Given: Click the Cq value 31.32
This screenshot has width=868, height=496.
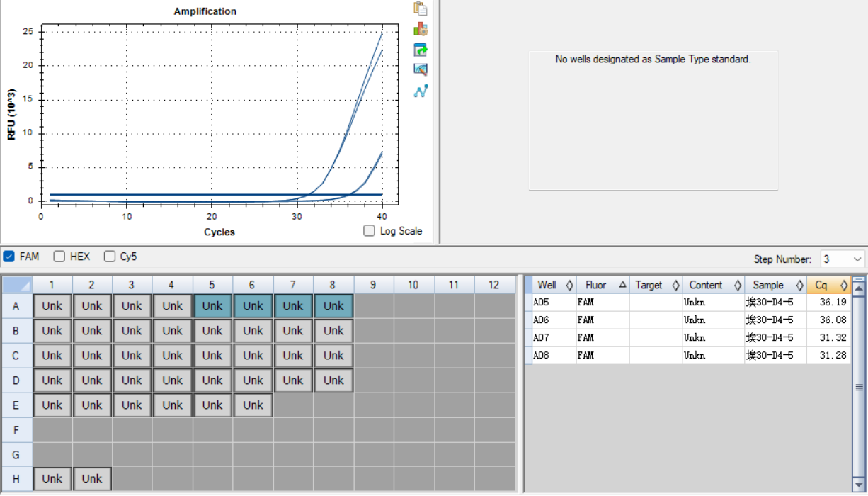Looking at the screenshot, I should point(833,337).
